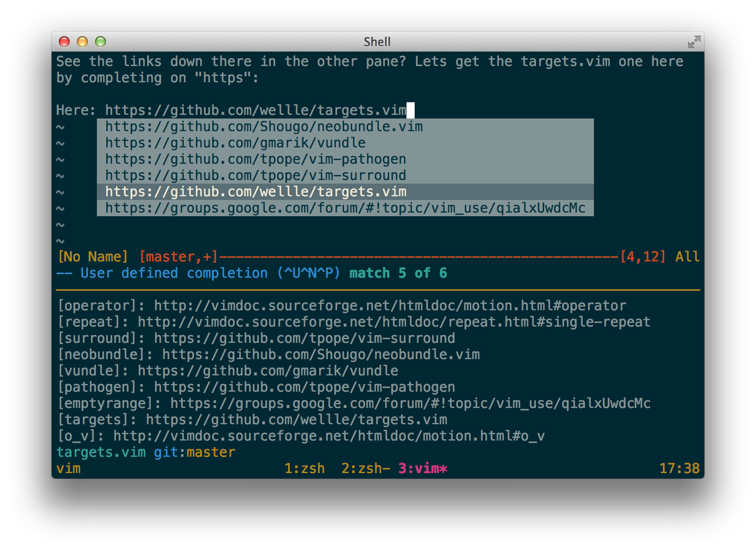The height and width of the screenshot is (550, 756).
Task: Click the 'match 5 of 6' completion status
Action: [398, 273]
